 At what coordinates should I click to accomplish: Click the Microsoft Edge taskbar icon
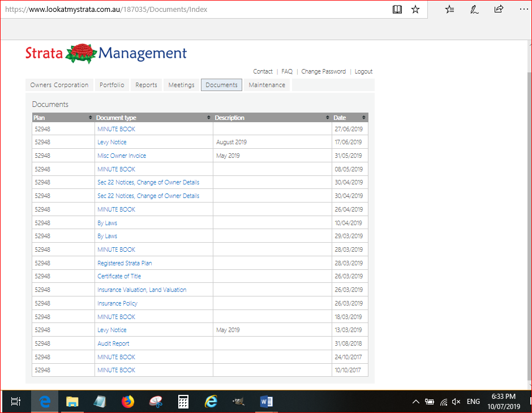click(x=45, y=402)
